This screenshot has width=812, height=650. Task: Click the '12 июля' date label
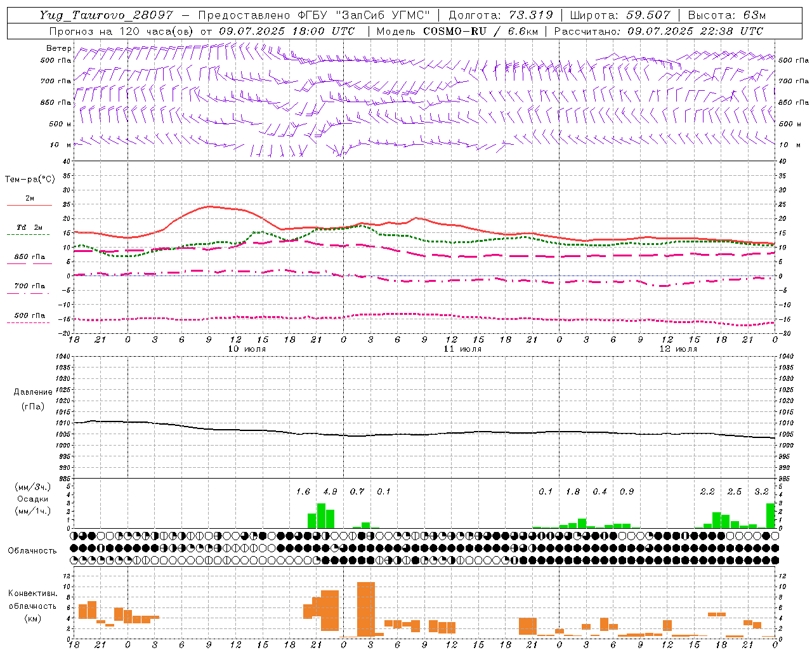tap(679, 349)
